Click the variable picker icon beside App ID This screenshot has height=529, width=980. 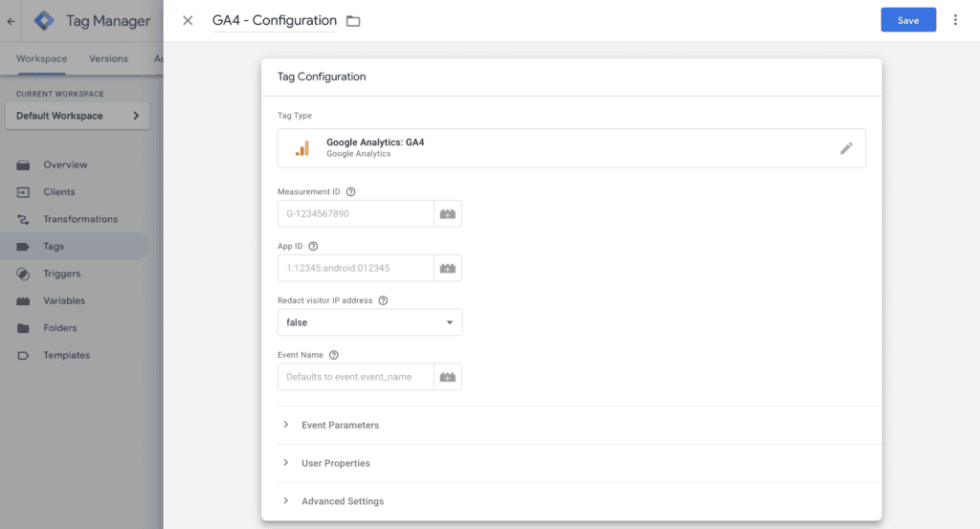point(448,268)
